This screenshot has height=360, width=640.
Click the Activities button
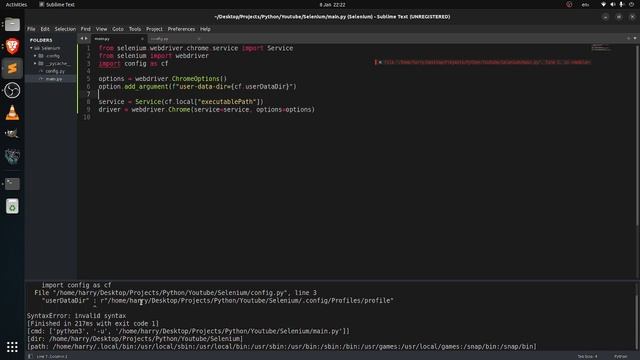pos(16,4)
